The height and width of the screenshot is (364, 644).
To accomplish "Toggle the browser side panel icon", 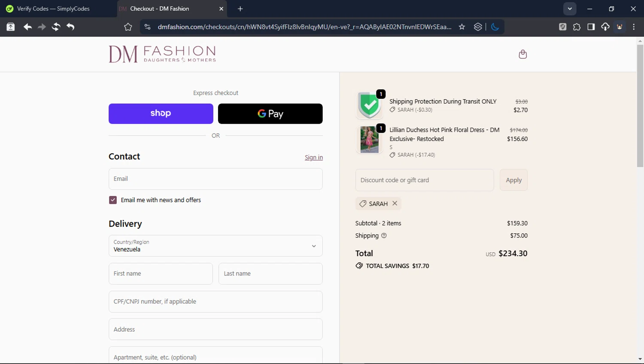I will (x=591, y=27).
